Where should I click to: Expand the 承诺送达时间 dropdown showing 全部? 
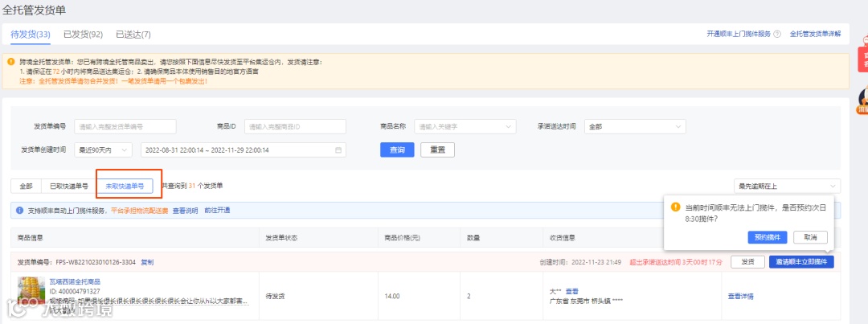click(635, 126)
